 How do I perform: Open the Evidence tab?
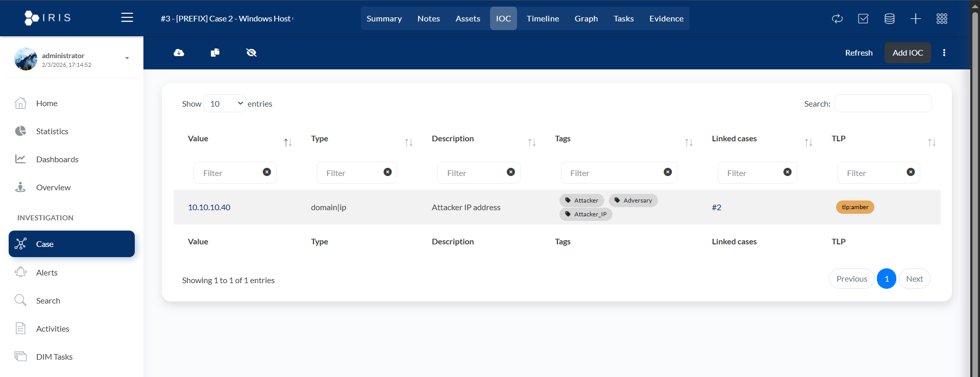(666, 18)
